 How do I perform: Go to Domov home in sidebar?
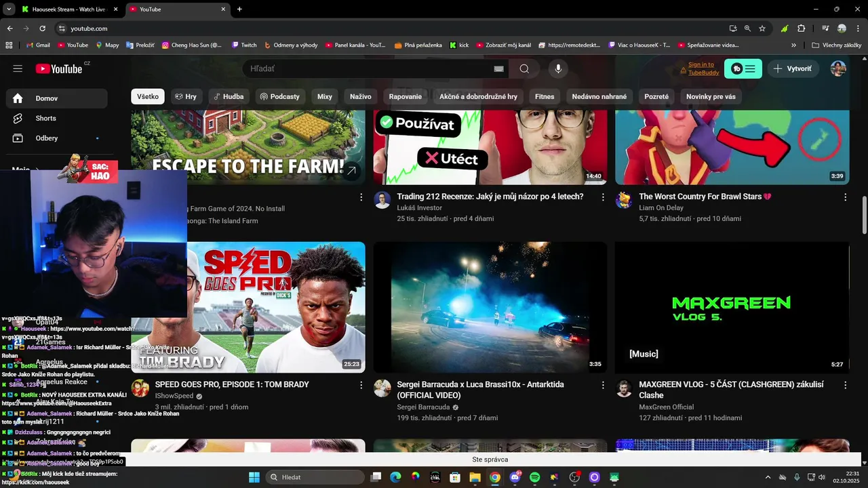[58, 98]
